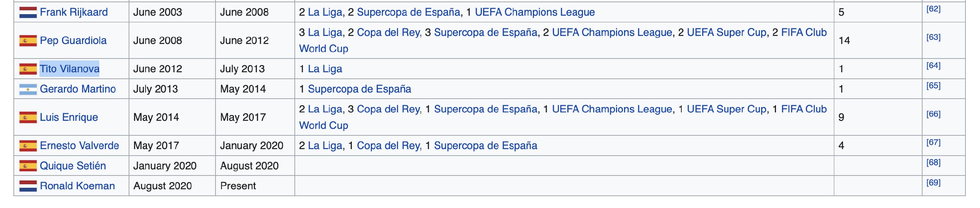Click the Spain flag beside Ernesto Valverde
The height and width of the screenshot is (208, 980).
pos(28,146)
